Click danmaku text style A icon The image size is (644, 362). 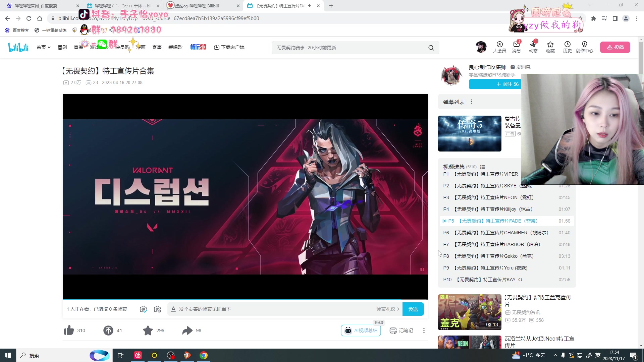(173, 309)
